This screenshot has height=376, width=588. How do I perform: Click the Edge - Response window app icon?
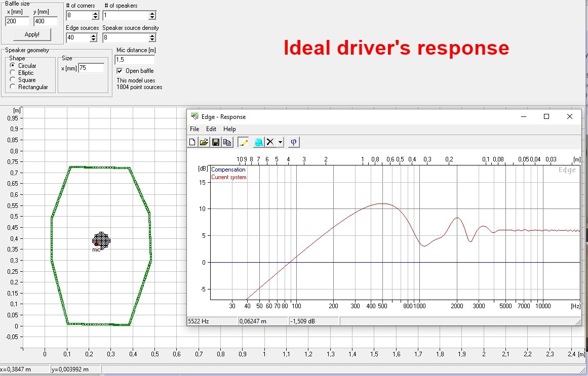pos(194,116)
